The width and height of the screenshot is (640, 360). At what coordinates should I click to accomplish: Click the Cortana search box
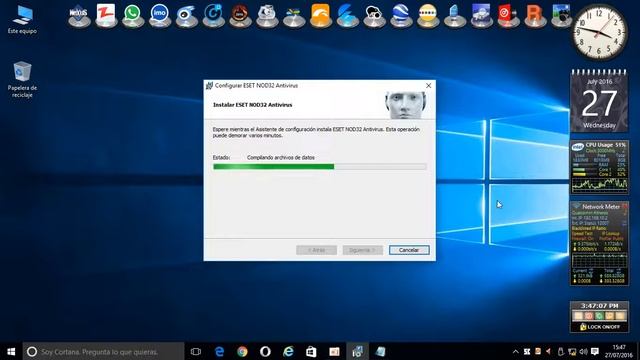[103, 351]
